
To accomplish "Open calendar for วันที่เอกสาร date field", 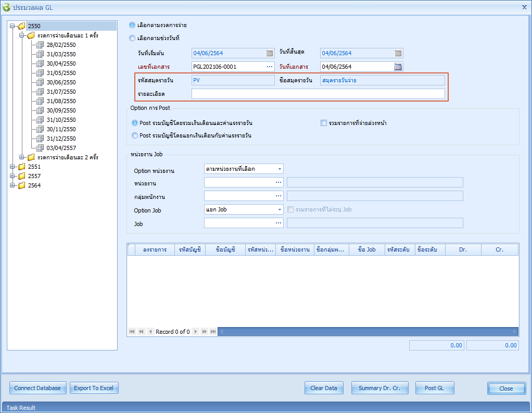I will pyautogui.click(x=398, y=67).
